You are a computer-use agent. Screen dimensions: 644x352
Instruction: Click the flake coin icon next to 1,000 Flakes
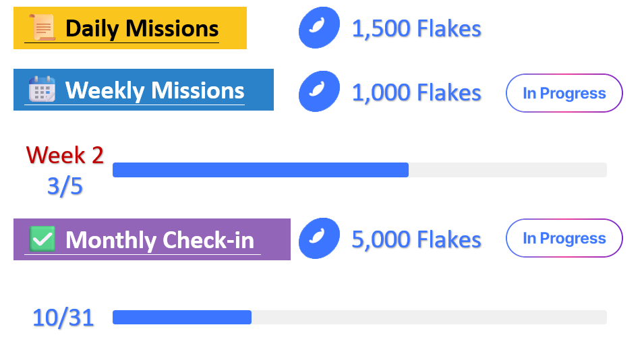[x=319, y=91]
